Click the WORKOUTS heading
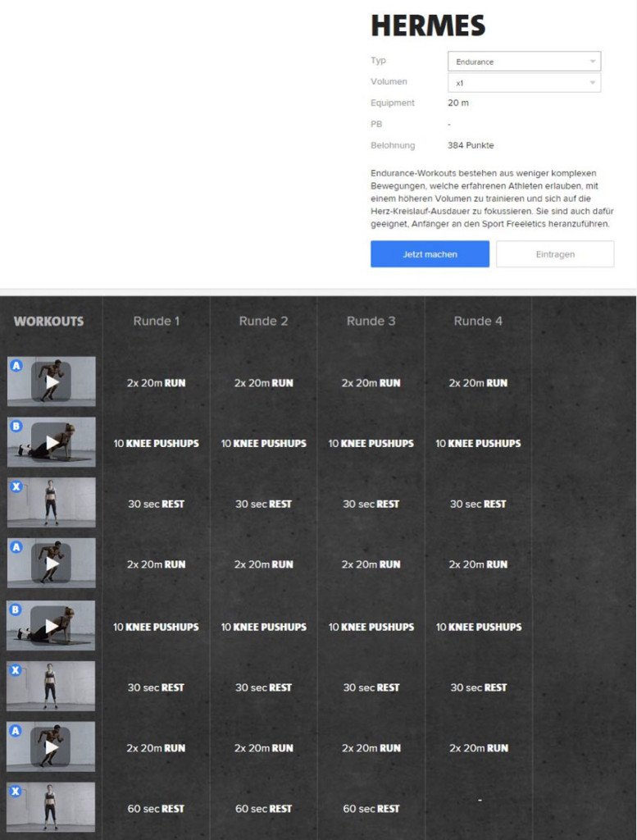 click(x=48, y=322)
